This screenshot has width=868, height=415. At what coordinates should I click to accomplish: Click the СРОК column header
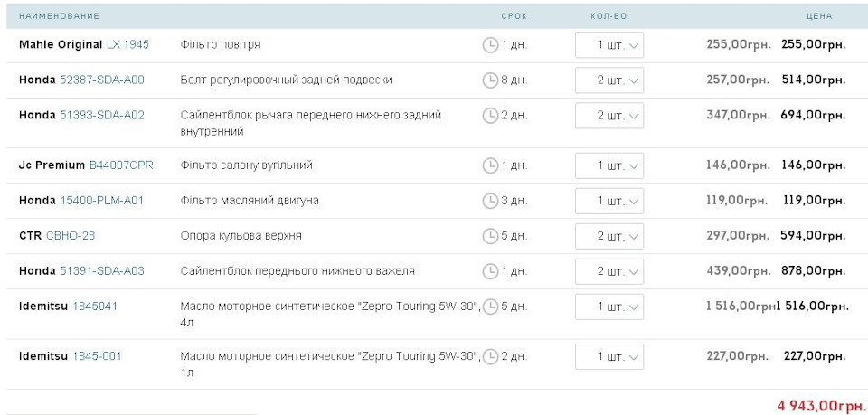click(514, 16)
